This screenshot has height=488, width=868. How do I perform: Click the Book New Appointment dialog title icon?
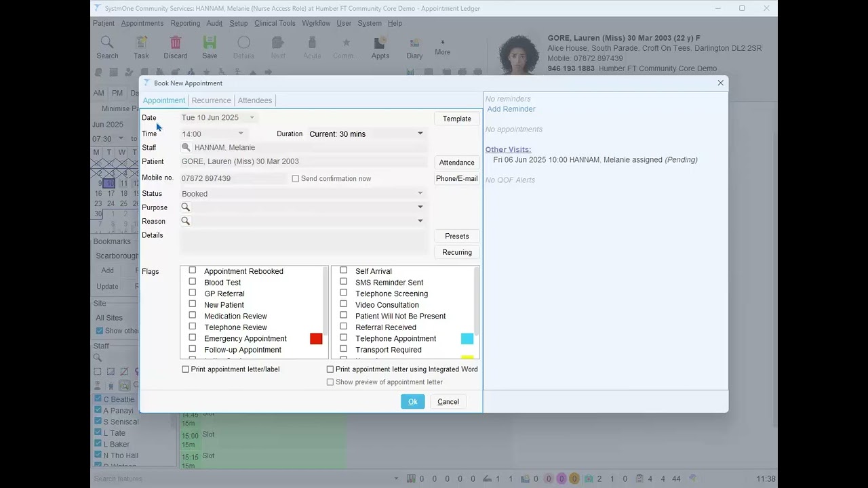(x=146, y=83)
